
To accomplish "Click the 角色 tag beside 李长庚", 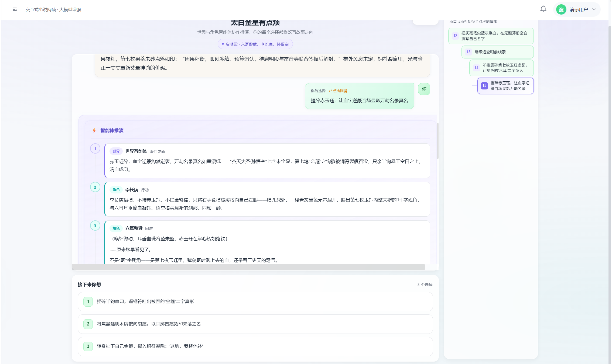I will coord(116,190).
